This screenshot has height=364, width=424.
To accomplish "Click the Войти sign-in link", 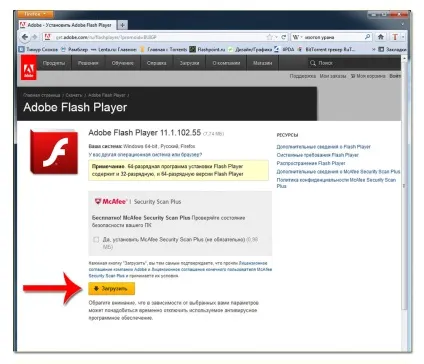I will pyautogui.click(x=395, y=76).
